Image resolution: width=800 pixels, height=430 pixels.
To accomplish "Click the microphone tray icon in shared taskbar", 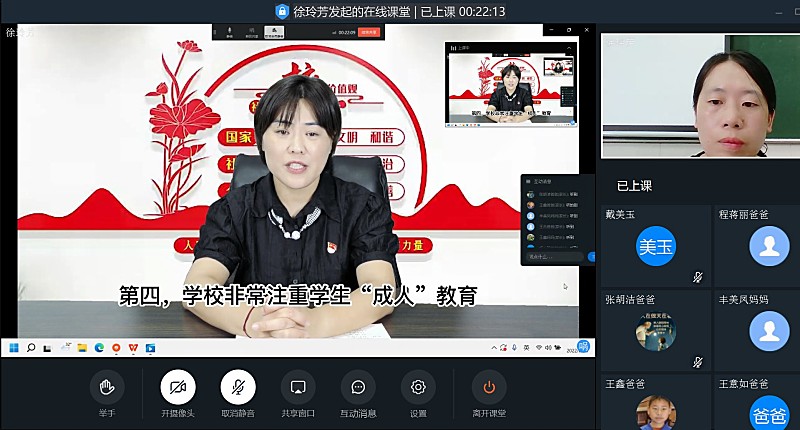I will coord(514,348).
